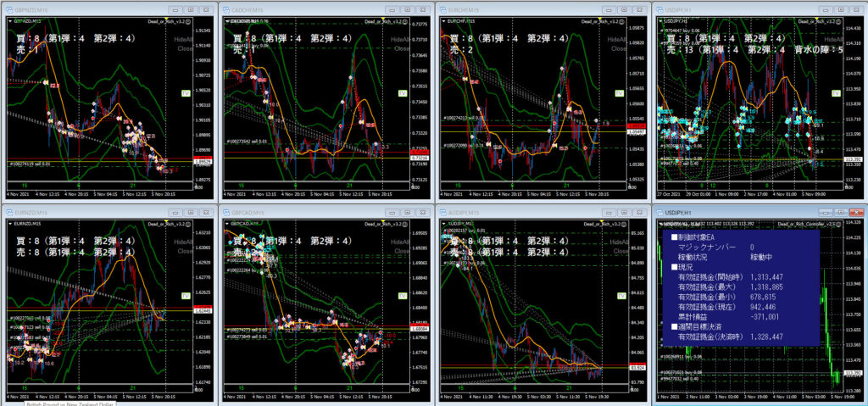Click HideAll in the top USDJPY chart

click(x=832, y=40)
